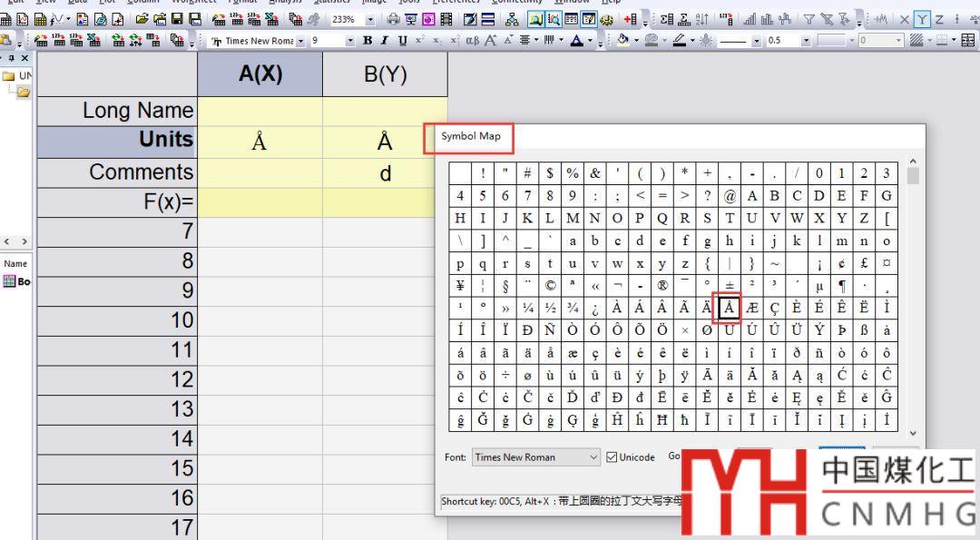Add new columns with red plus icon
The width and height of the screenshot is (980, 540).
[631, 19]
